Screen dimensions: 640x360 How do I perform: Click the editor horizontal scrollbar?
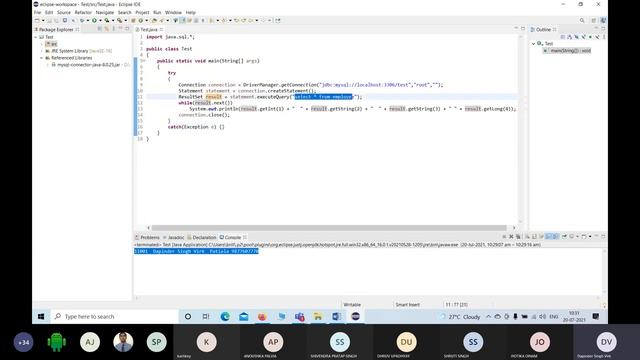pyautogui.click(x=329, y=228)
